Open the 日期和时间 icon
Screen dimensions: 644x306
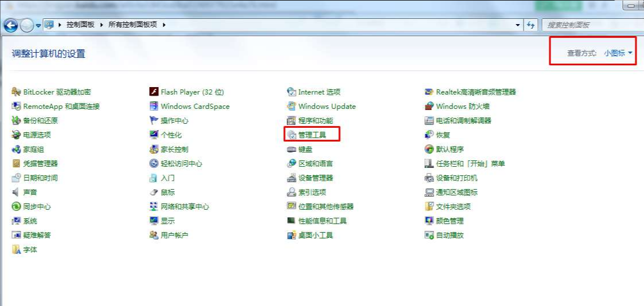17,178
